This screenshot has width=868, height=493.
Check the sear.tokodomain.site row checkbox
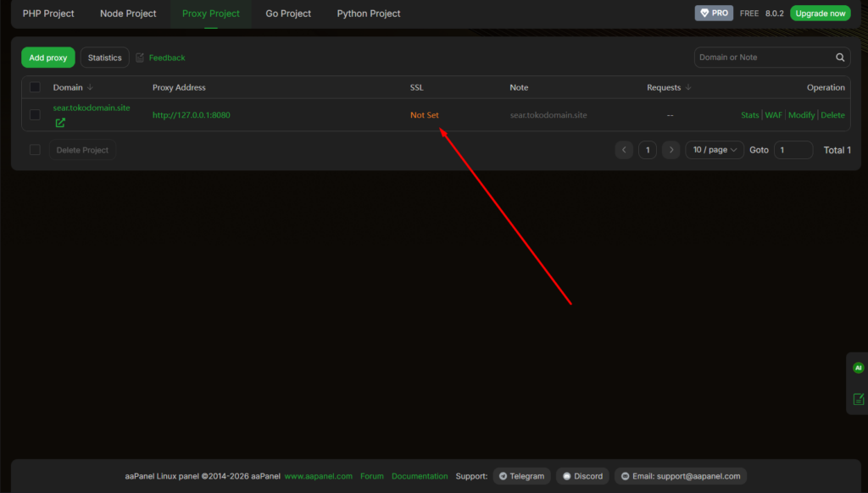click(x=35, y=115)
